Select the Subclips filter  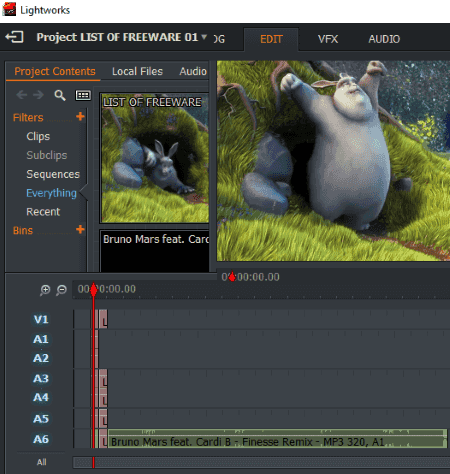coord(47,155)
